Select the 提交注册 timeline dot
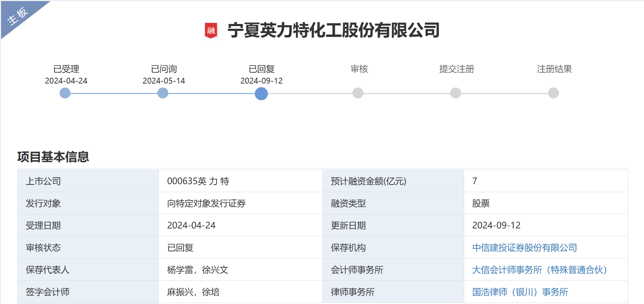This screenshot has width=644, height=304. (456, 93)
